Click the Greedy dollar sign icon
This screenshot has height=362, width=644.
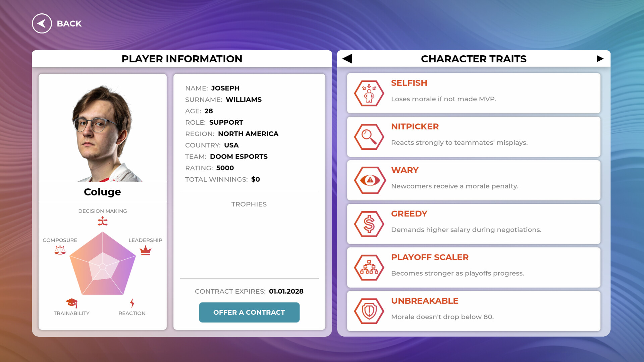tap(369, 224)
